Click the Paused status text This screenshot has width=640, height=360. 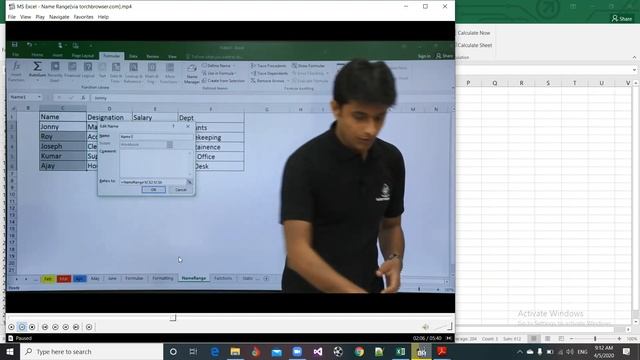coord(24,338)
